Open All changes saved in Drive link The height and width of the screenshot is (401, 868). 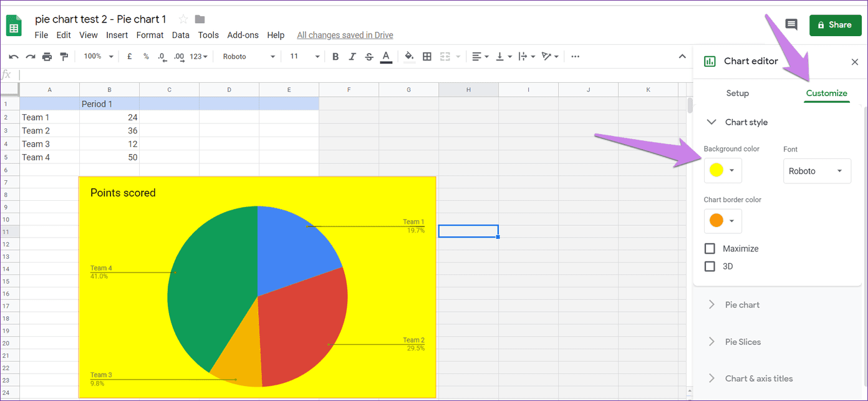[x=345, y=36]
